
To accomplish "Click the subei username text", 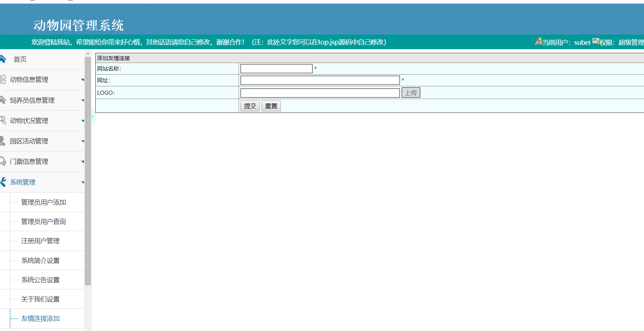I will tap(582, 42).
